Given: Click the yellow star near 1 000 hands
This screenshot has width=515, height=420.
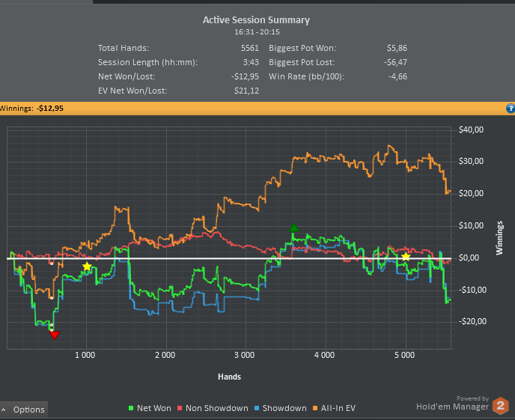Looking at the screenshot, I should 87,267.
